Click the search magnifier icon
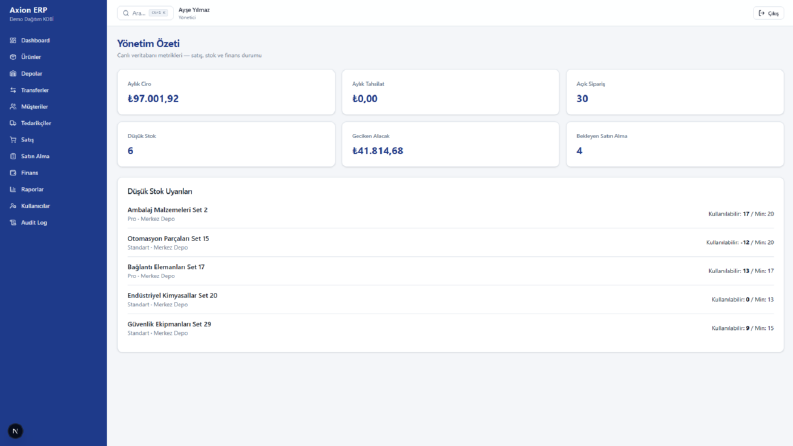Screen dimensions: 793x446 [x=126, y=13]
